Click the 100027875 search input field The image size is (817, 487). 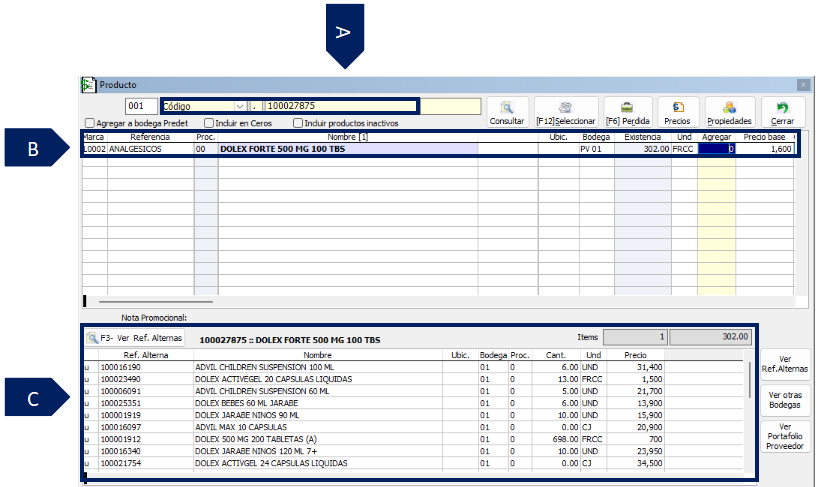pos(341,106)
